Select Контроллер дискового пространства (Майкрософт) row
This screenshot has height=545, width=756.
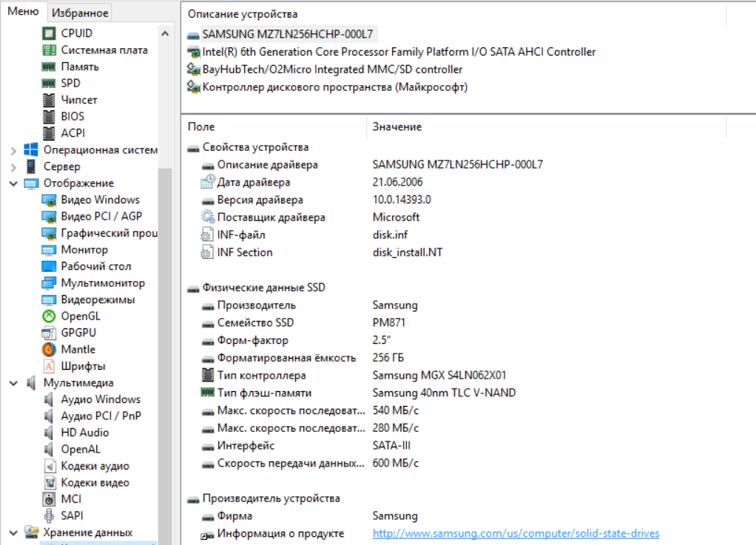[334, 87]
